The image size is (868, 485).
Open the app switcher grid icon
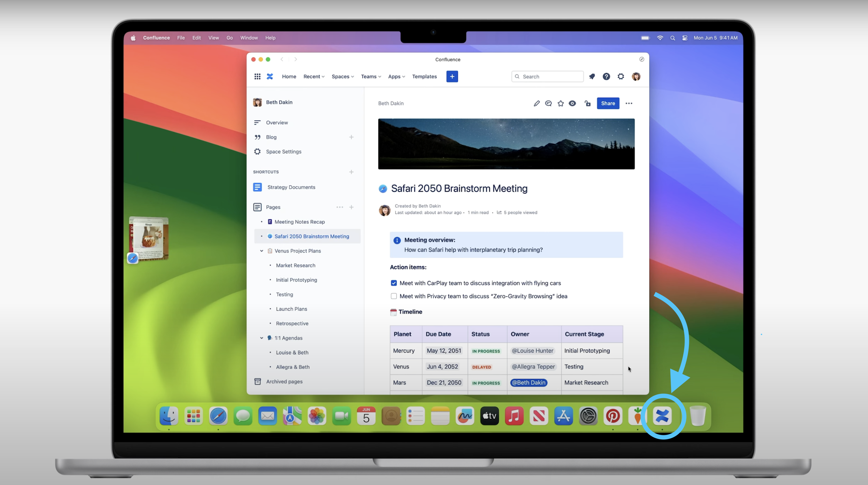(x=258, y=77)
